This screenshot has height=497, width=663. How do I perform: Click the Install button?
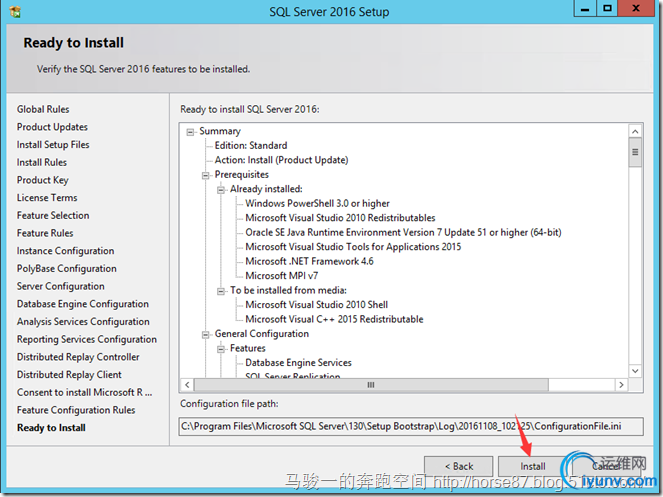pos(532,466)
